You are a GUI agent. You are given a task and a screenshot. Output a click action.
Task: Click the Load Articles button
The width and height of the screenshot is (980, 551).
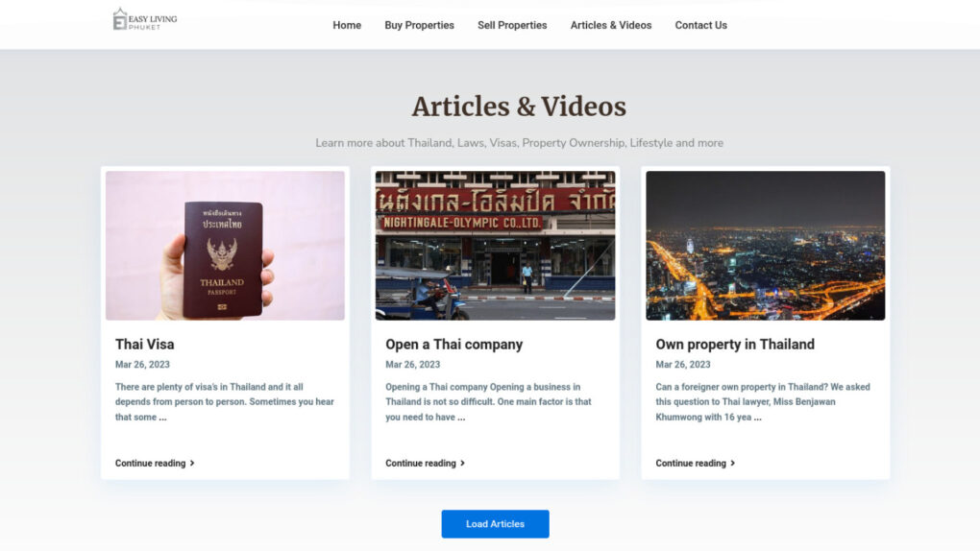click(x=495, y=523)
